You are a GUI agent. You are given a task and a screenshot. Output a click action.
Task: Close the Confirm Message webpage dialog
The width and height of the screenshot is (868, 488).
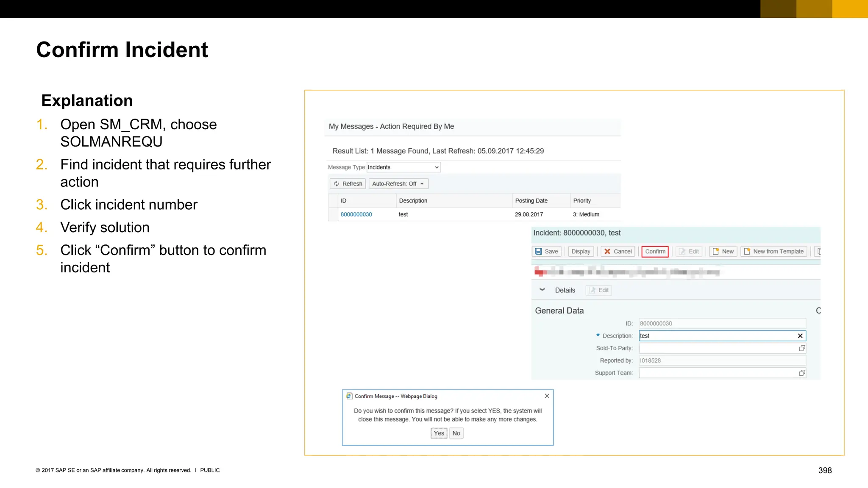coord(547,396)
